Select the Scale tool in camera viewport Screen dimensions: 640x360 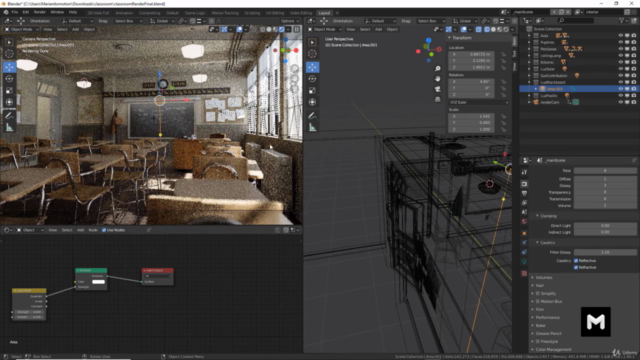click(x=9, y=90)
